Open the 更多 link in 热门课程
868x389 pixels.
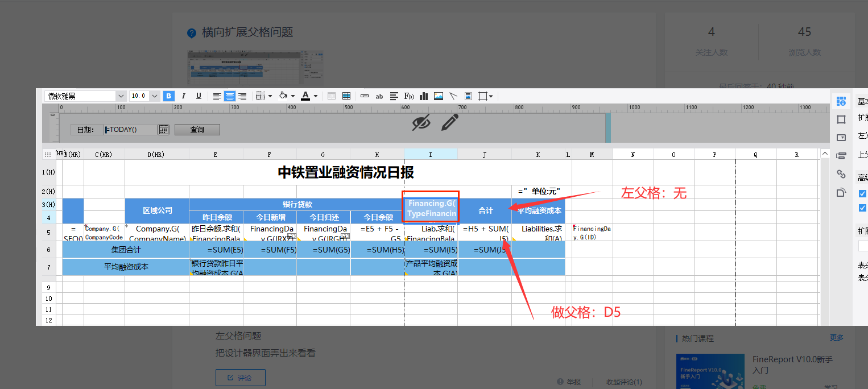click(837, 337)
